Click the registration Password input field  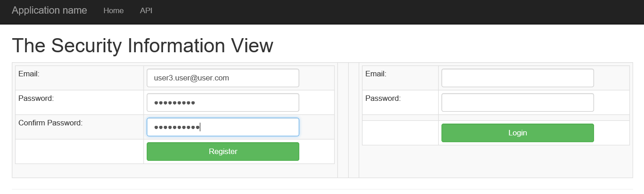tap(223, 102)
